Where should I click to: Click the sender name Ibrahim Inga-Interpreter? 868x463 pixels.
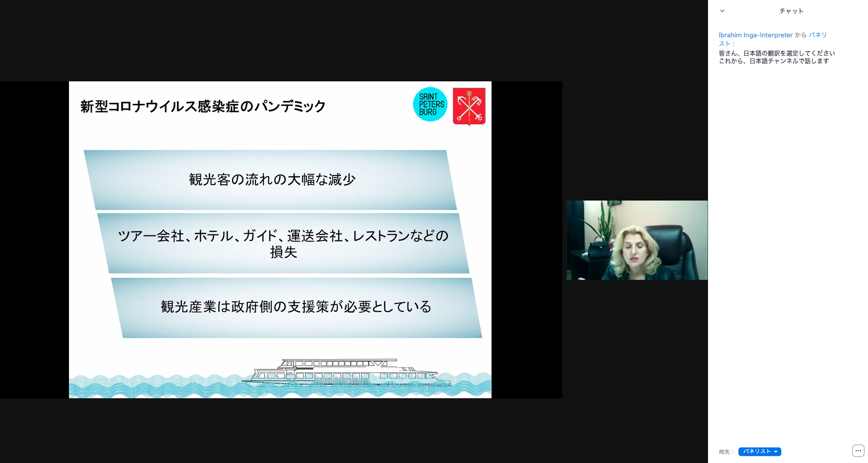pos(755,35)
